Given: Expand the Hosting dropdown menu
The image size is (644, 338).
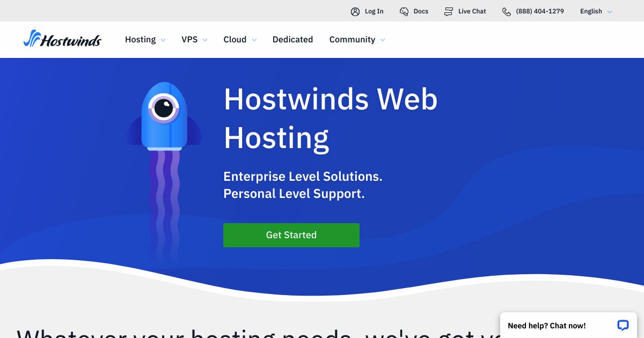Looking at the screenshot, I should pyautogui.click(x=145, y=40).
